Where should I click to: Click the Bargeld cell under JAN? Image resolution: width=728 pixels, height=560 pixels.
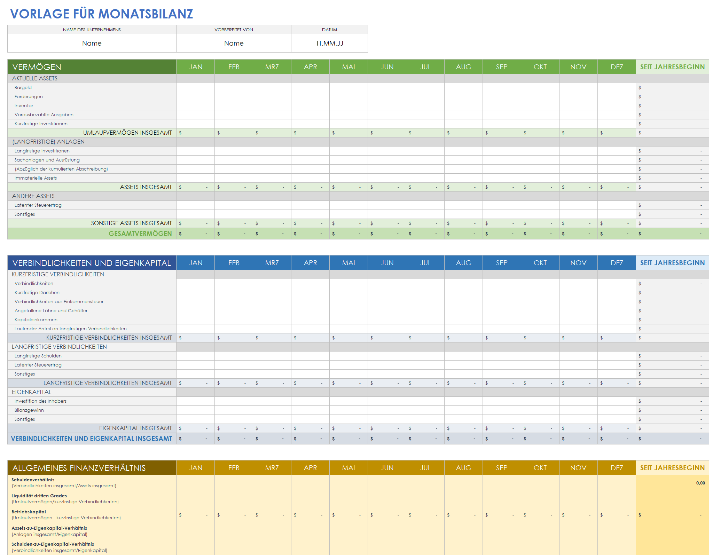[195, 87]
